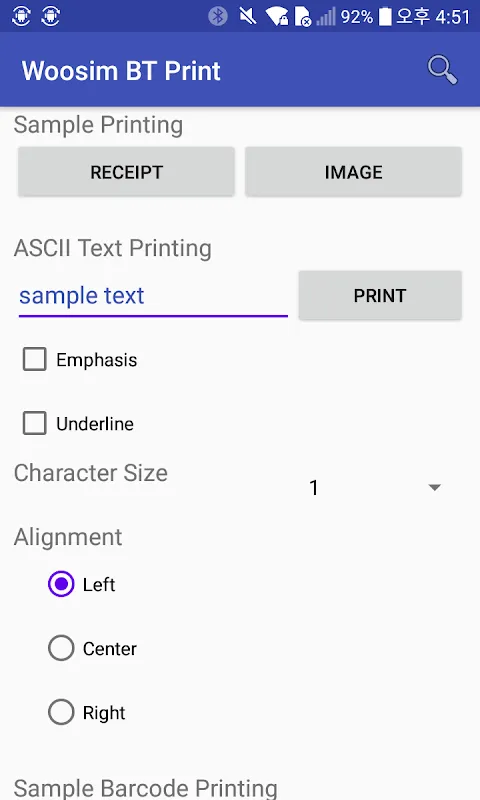Select Right alignment option
Screen dimensions: 480x800
tap(61, 712)
